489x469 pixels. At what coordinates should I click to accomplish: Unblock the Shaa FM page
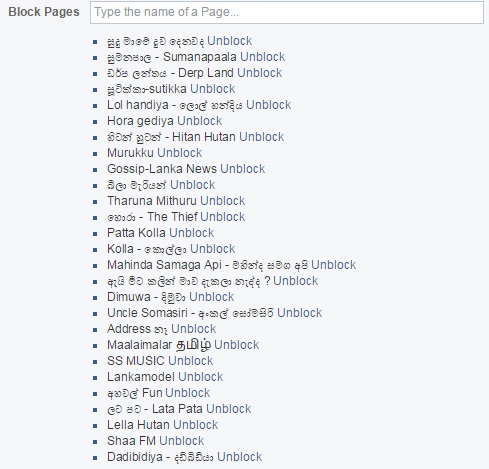click(x=182, y=441)
